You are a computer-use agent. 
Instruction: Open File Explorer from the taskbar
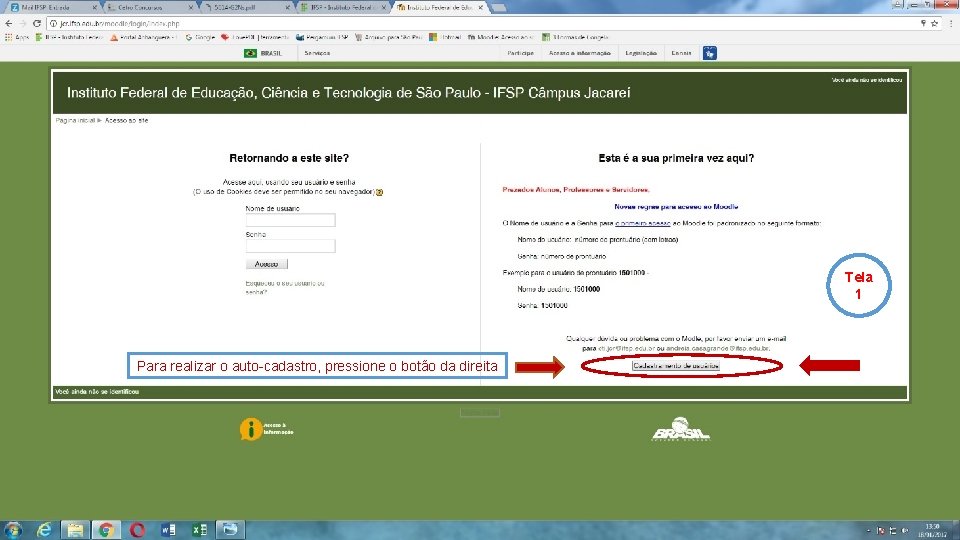pos(75,530)
